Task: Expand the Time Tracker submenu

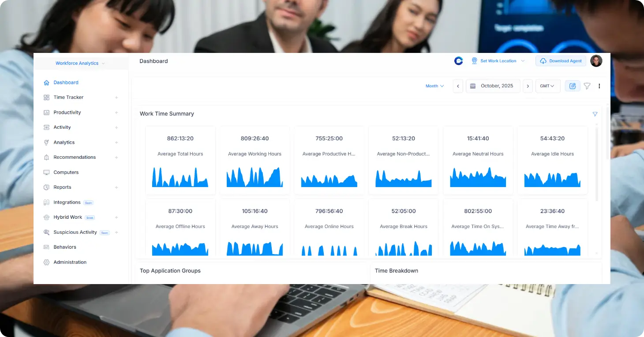Action: pos(116,97)
